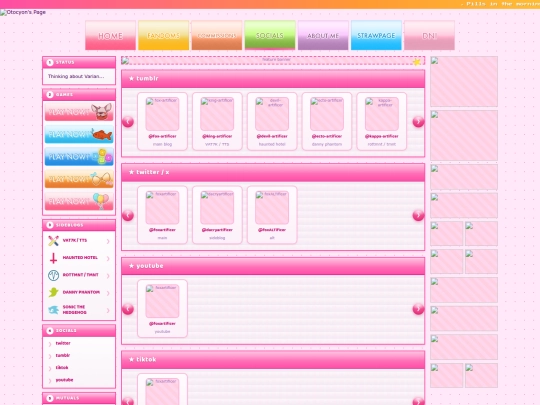
Task: Click previous arrow in youtube carousel
Action: tap(128, 309)
